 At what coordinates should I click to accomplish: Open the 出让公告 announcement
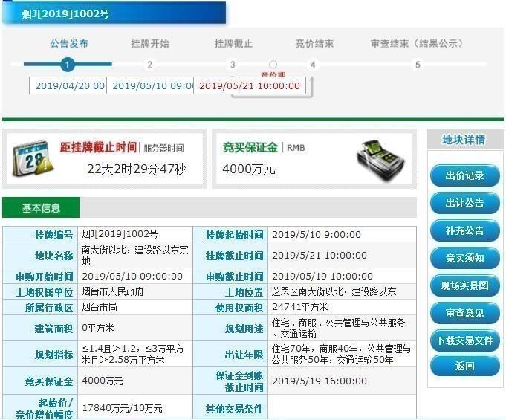coord(464,203)
